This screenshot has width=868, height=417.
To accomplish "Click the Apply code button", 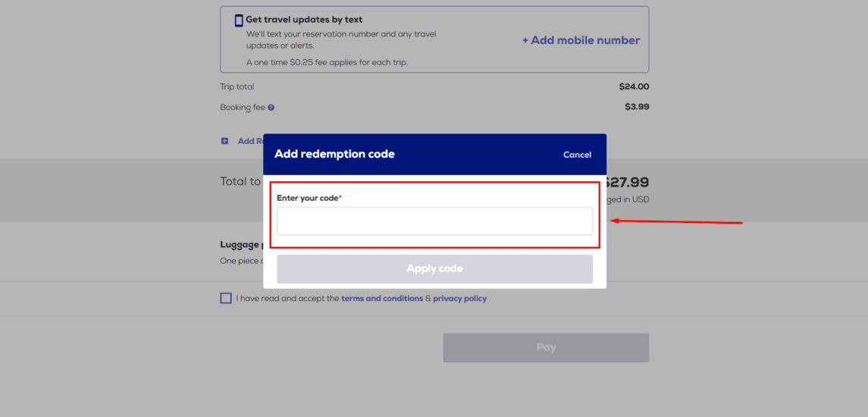I will click(x=434, y=269).
